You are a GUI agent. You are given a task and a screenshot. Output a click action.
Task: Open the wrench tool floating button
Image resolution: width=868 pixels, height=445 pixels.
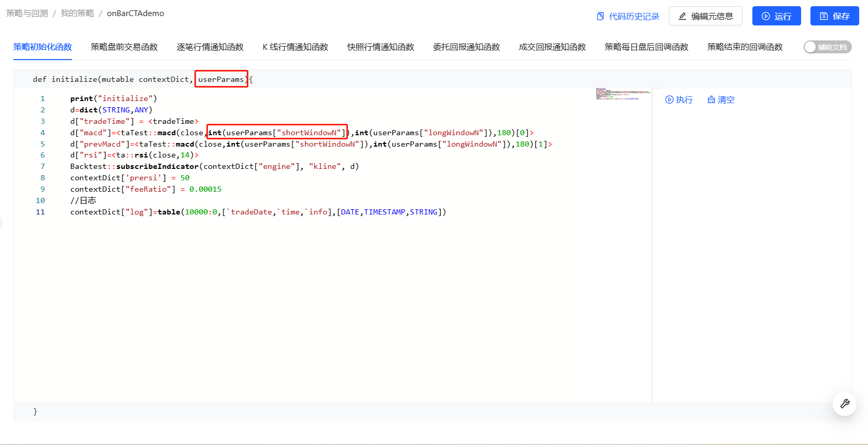[844, 404]
